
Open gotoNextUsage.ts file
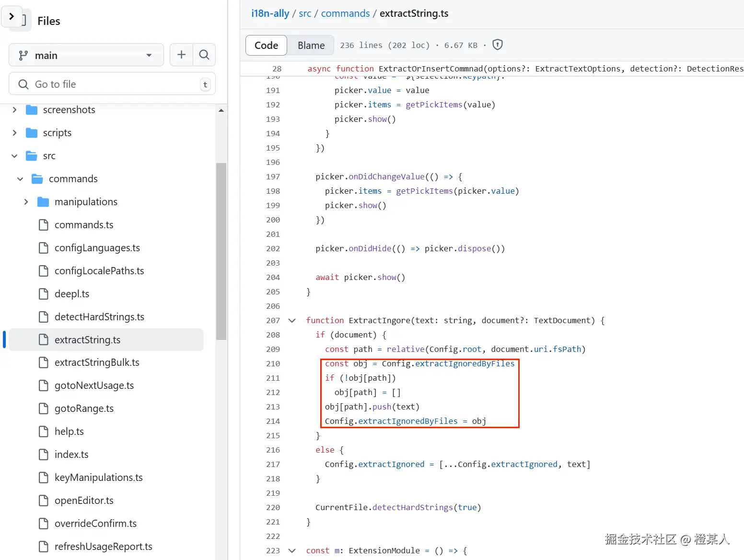point(94,385)
